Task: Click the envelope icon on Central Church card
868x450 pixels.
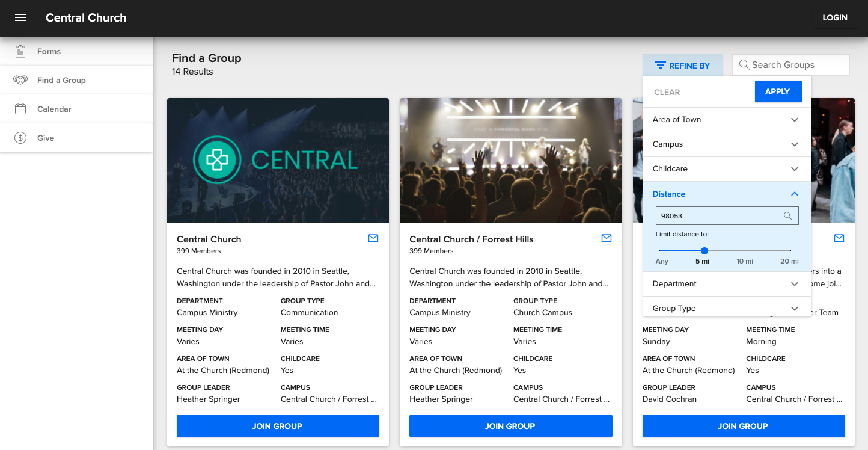Action: [x=373, y=238]
